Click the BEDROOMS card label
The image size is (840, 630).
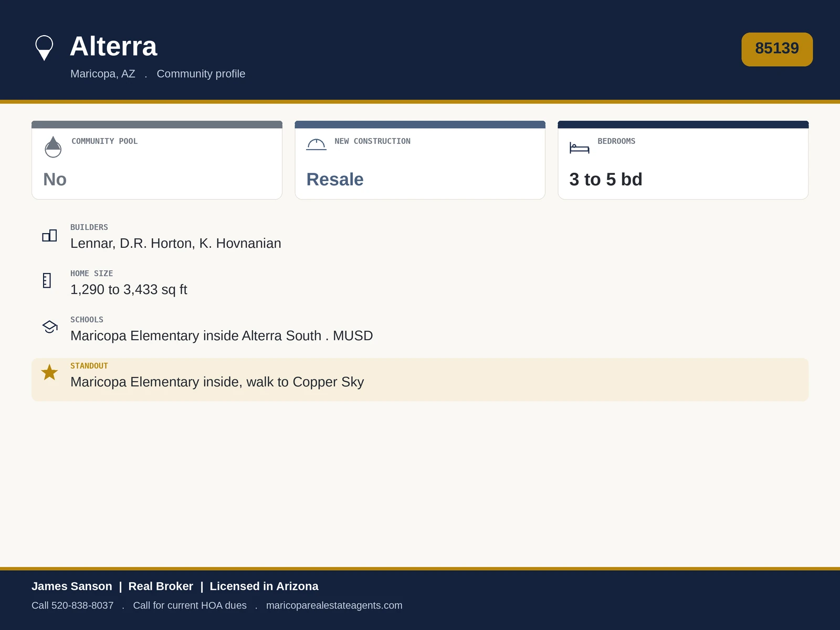point(616,141)
